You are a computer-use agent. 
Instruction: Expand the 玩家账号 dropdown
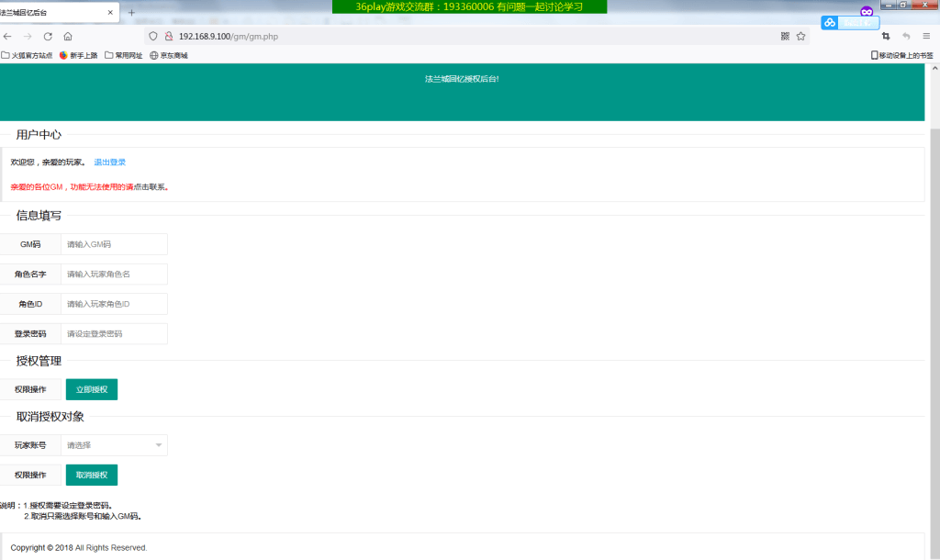[114, 445]
